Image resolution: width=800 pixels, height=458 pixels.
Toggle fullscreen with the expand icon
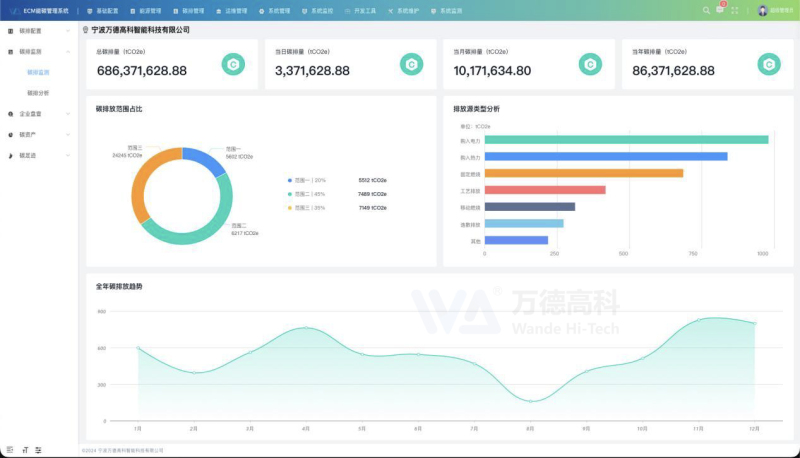(735, 10)
